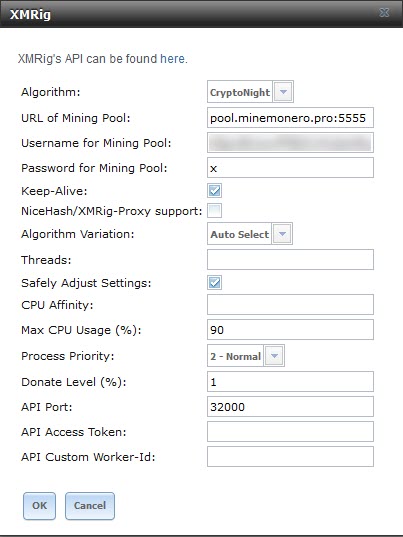Image resolution: width=403 pixels, height=537 pixels.
Task: Toggle the Keep-Alive checkbox
Action: click(x=214, y=190)
